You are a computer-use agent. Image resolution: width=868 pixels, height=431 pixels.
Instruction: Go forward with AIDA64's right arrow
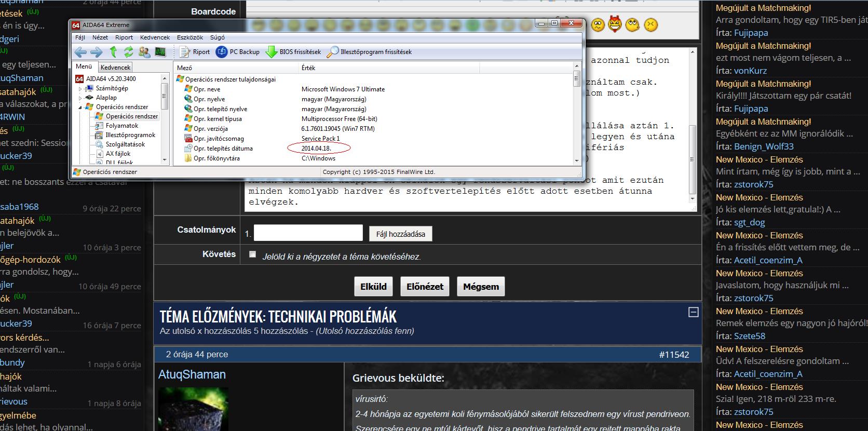(97, 51)
